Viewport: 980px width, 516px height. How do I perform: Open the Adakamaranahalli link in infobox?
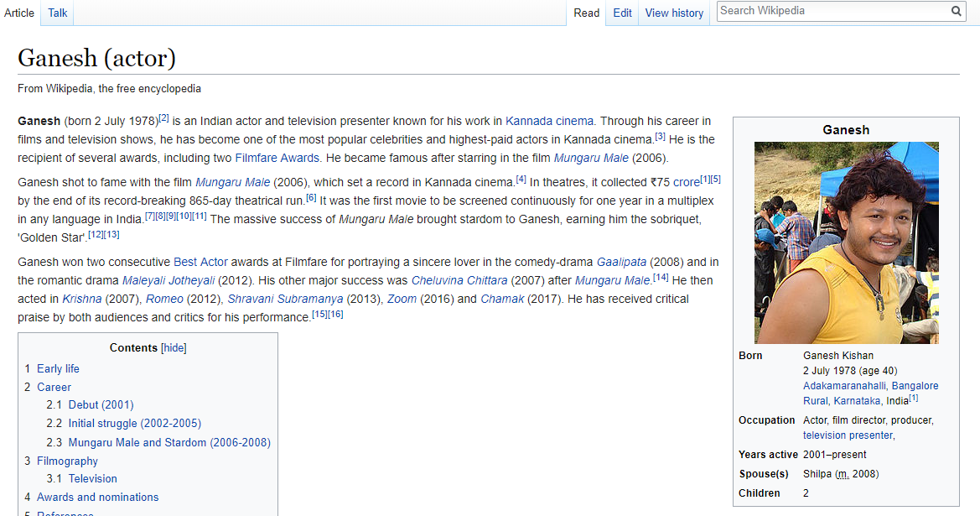[844, 386]
